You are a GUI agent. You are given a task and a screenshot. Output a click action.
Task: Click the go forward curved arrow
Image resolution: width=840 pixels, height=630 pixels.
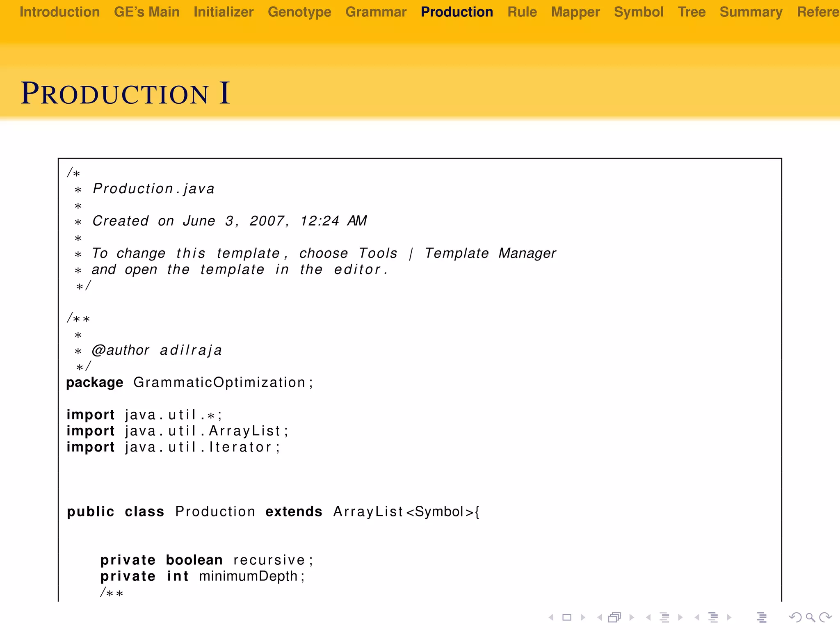(x=825, y=617)
